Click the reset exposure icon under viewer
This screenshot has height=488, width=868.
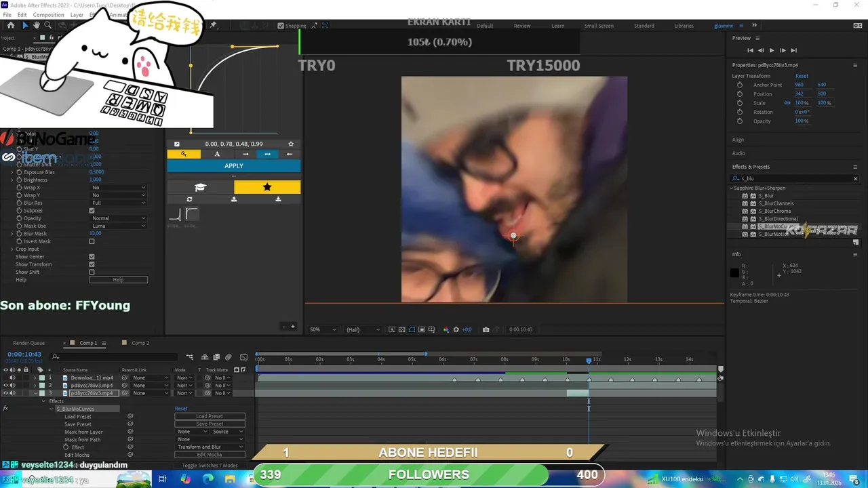tap(456, 329)
